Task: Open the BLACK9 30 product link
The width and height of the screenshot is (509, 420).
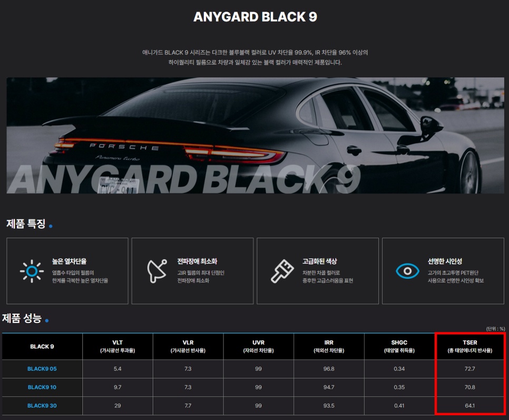Action: point(42,406)
